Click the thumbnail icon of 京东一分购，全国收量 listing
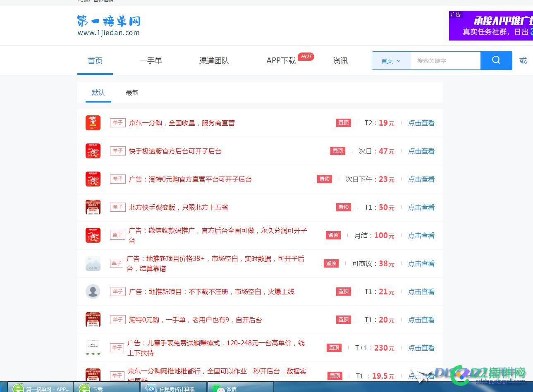The image size is (533, 392). 93,123
